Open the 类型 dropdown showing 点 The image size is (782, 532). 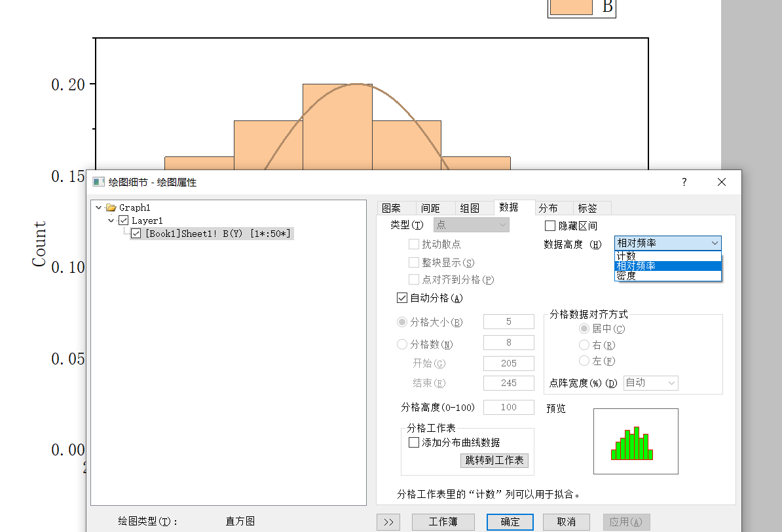point(472,224)
